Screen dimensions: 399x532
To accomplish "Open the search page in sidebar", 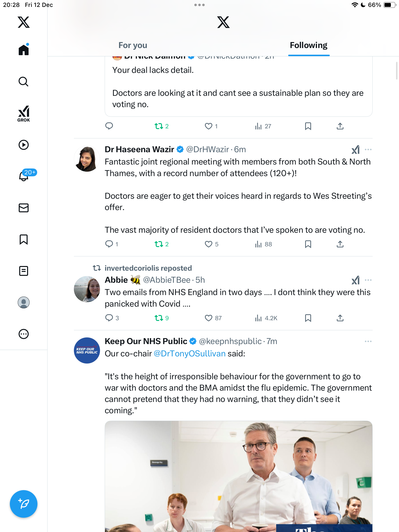I will [x=24, y=82].
